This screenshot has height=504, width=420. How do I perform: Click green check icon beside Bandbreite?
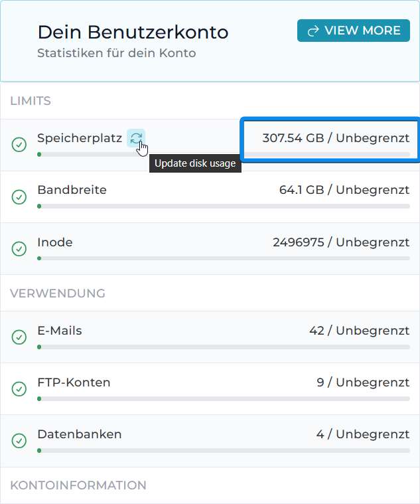click(x=20, y=197)
